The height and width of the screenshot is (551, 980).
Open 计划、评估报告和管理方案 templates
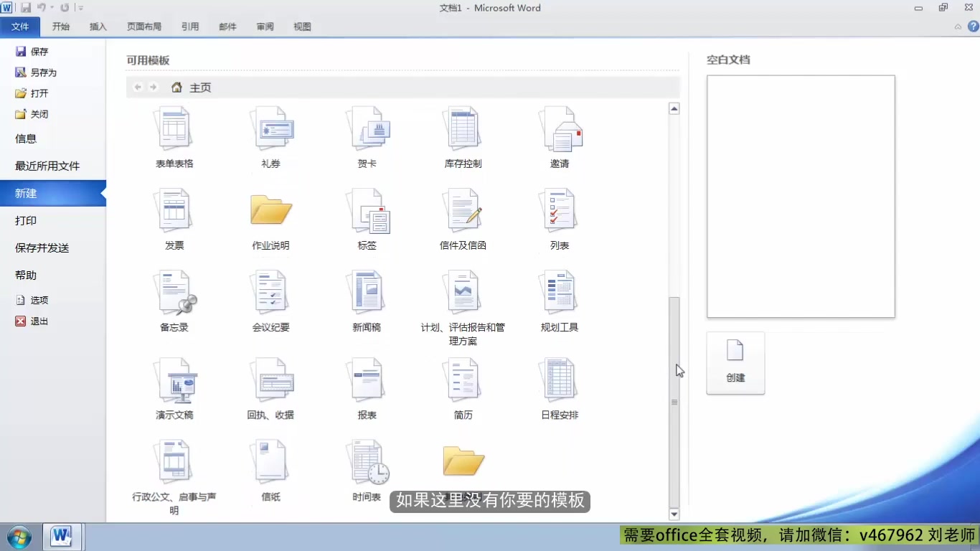point(463,309)
